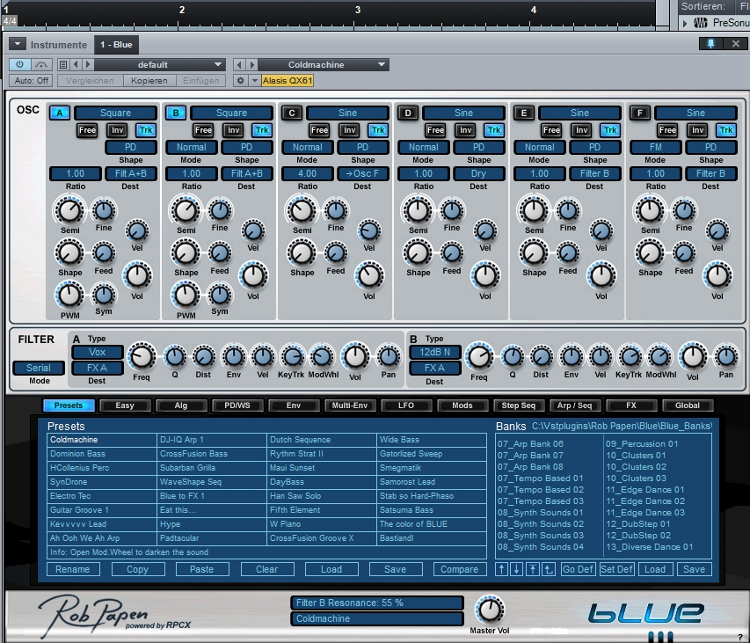Click the Compare button
The width and height of the screenshot is (750, 643).
point(459,569)
